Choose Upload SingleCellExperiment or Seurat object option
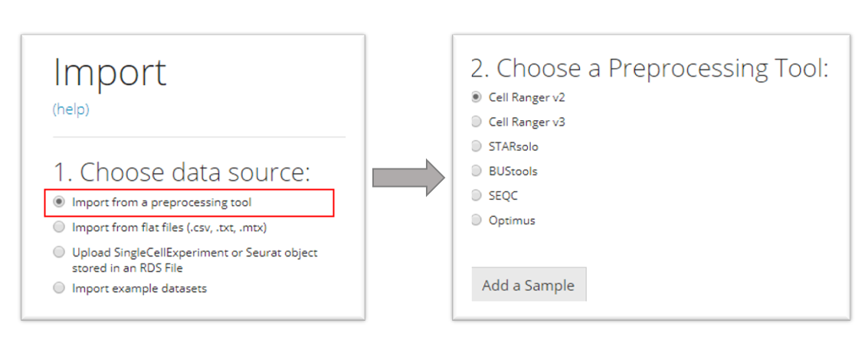This screenshot has width=868, height=350. pyautogui.click(x=59, y=252)
